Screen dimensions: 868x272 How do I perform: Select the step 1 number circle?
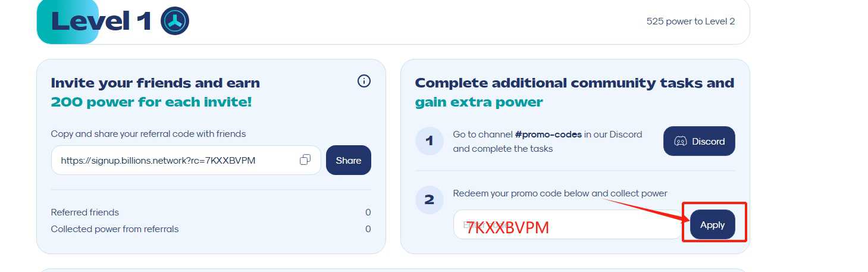click(430, 141)
